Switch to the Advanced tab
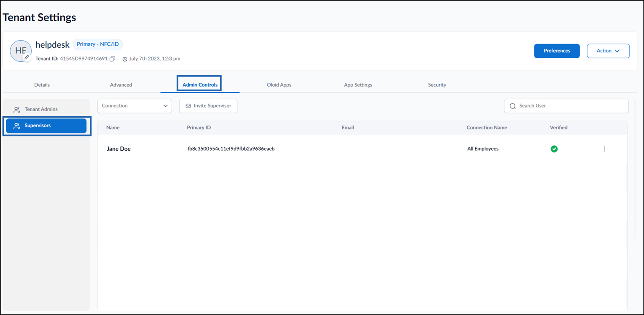The width and height of the screenshot is (644, 315). 121,85
